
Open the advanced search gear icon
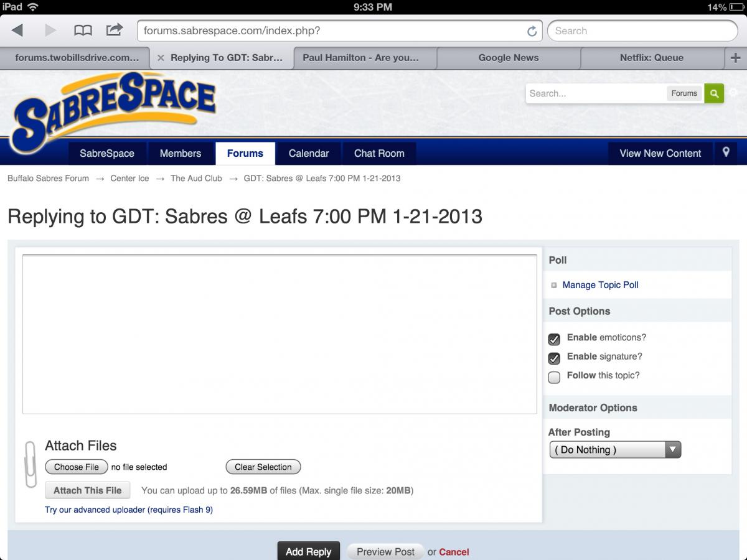[733, 93]
